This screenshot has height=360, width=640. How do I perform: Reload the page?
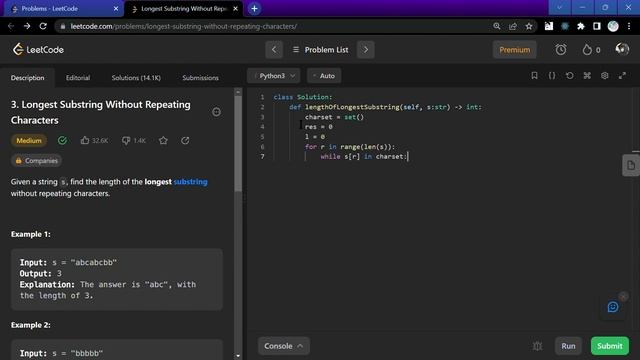43,26
